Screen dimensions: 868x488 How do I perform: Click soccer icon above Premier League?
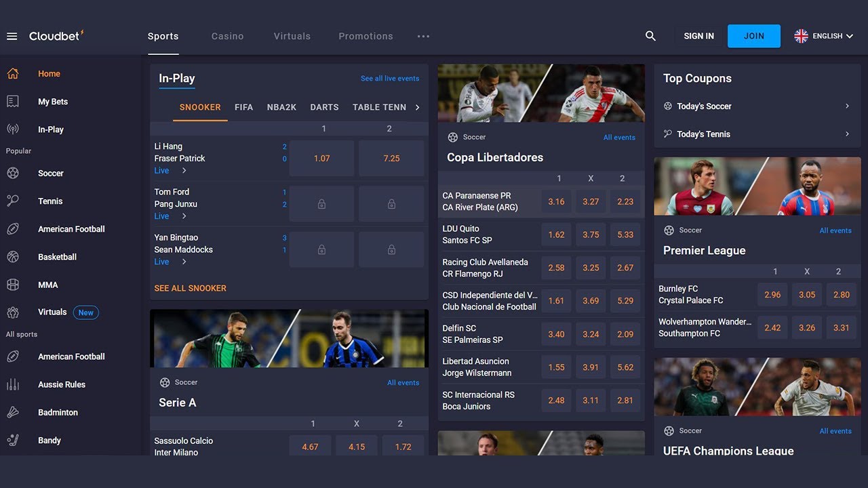coord(669,230)
